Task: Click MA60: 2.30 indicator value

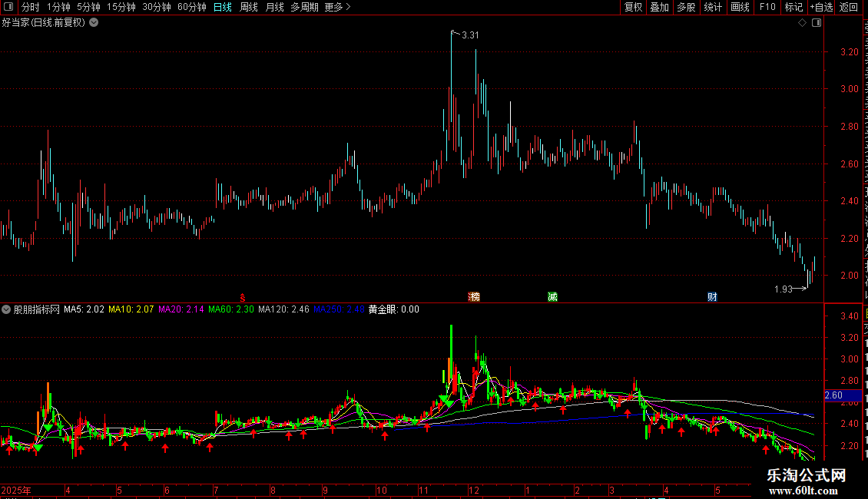Action: [231, 309]
